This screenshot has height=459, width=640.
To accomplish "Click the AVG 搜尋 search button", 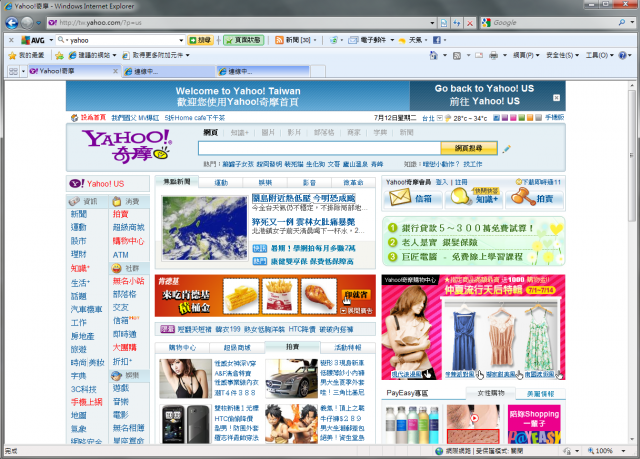I will point(200,40).
